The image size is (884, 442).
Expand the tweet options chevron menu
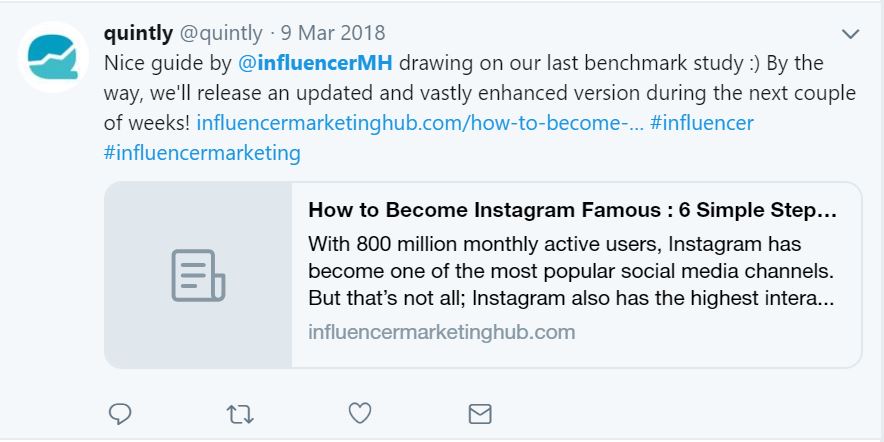coord(851,34)
